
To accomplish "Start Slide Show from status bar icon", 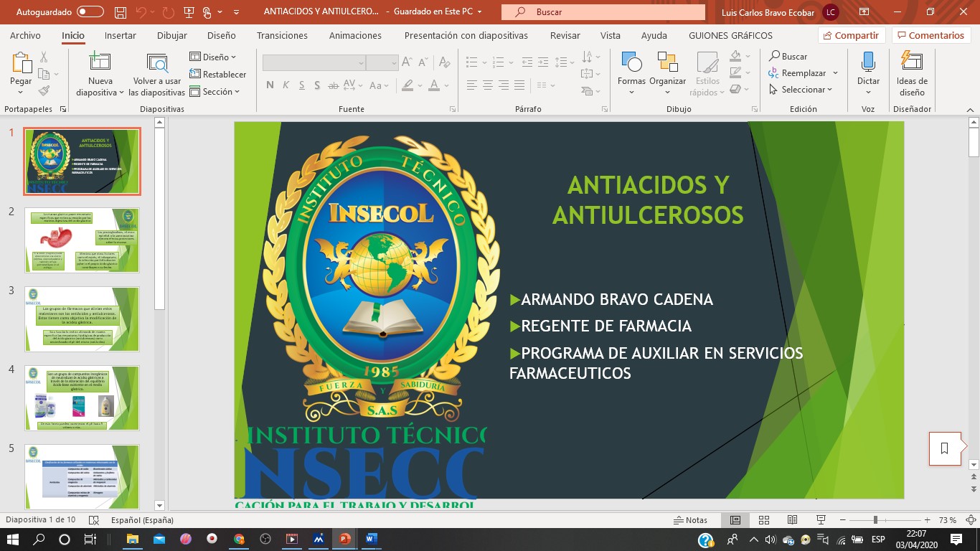I will point(821,520).
